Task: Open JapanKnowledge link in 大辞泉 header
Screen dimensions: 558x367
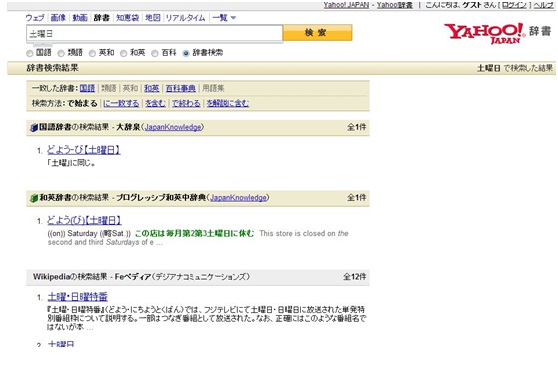Action: [173, 127]
